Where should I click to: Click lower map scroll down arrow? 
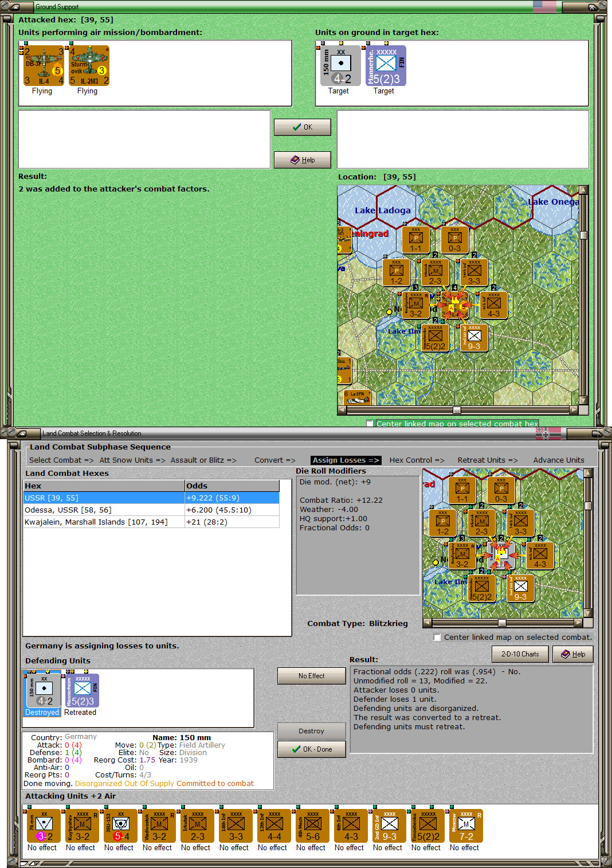pos(588,613)
